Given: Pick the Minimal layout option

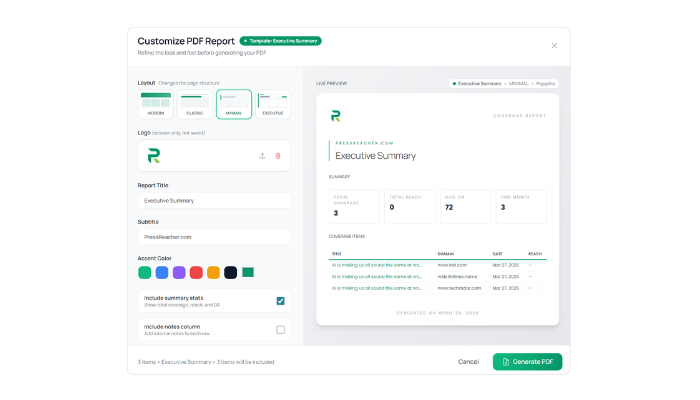Looking at the screenshot, I should coord(234,104).
